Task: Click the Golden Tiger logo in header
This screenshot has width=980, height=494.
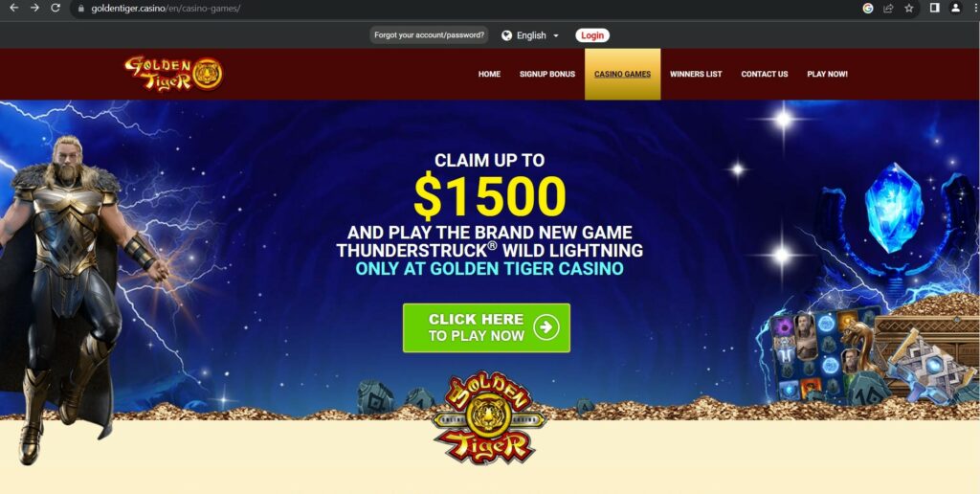Action: point(174,74)
